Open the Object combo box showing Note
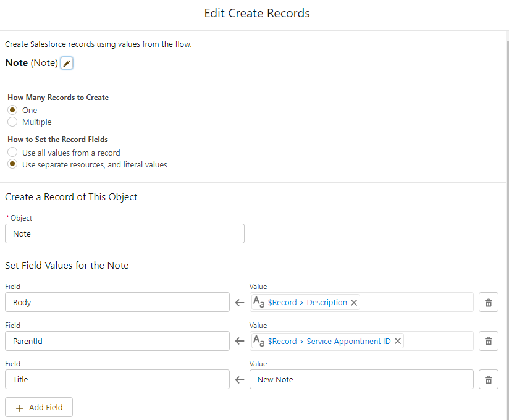Screen dimensions: 509x420 [124, 233]
